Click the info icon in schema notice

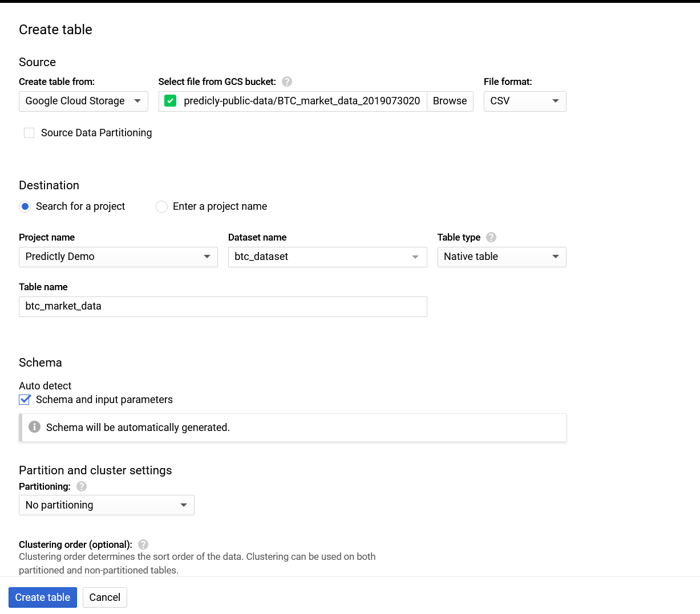tap(35, 427)
